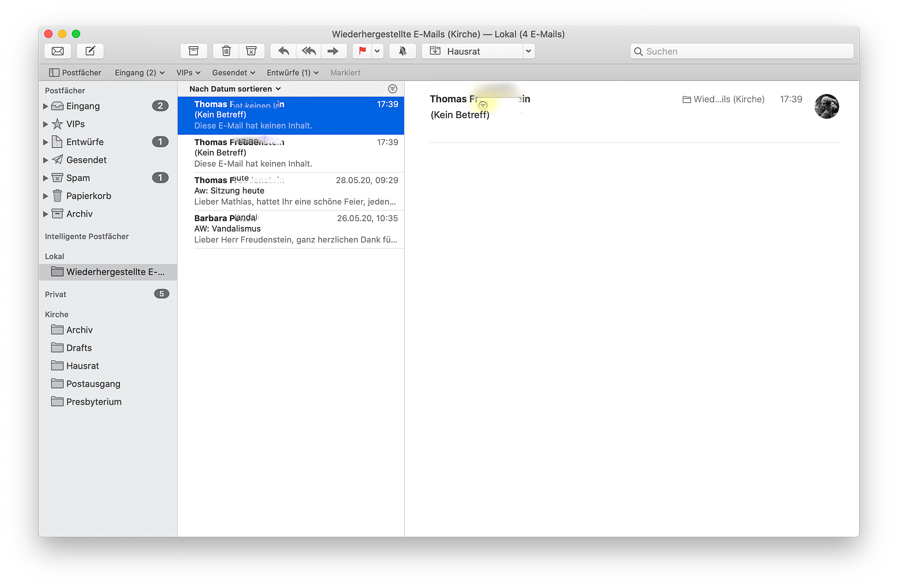The height and width of the screenshot is (588, 898).
Task: Delete the selected message with trash icon
Action: click(226, 51)
